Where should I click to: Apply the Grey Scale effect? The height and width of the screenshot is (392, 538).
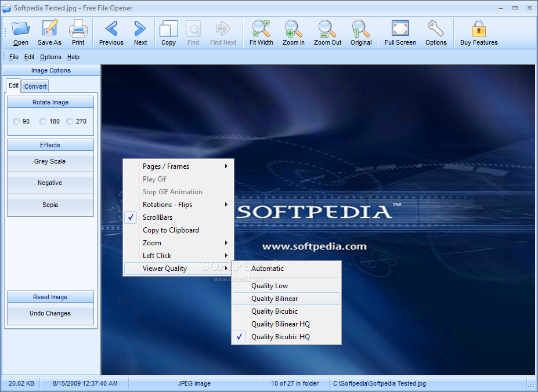50,161
